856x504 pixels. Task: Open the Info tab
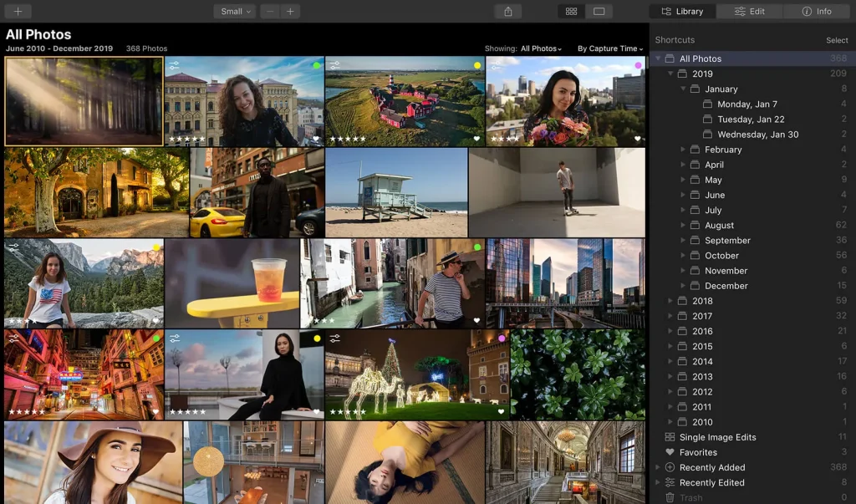(817, 12)
